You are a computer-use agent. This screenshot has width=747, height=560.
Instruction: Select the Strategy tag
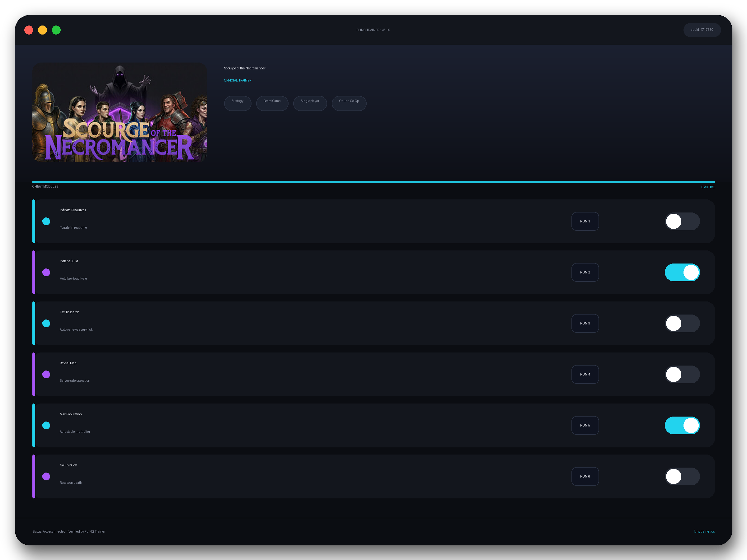(237, 103)
